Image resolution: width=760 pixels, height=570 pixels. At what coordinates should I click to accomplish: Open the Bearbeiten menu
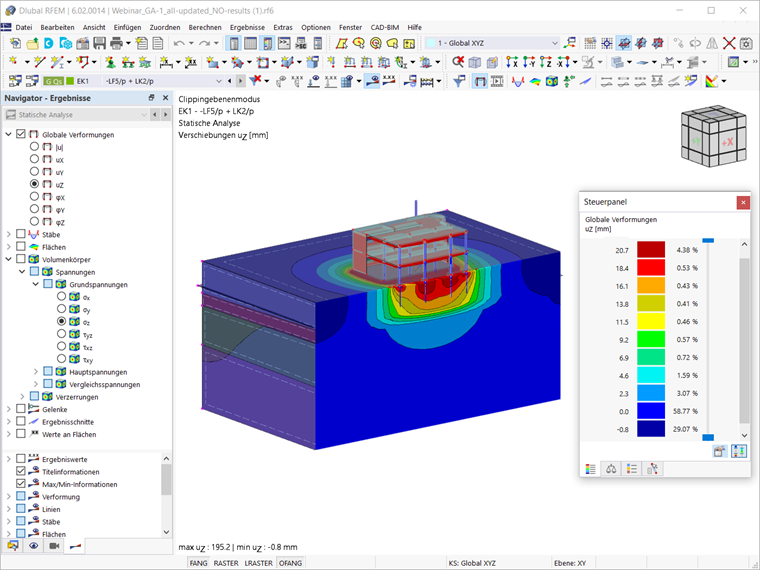tap(57, 27)
